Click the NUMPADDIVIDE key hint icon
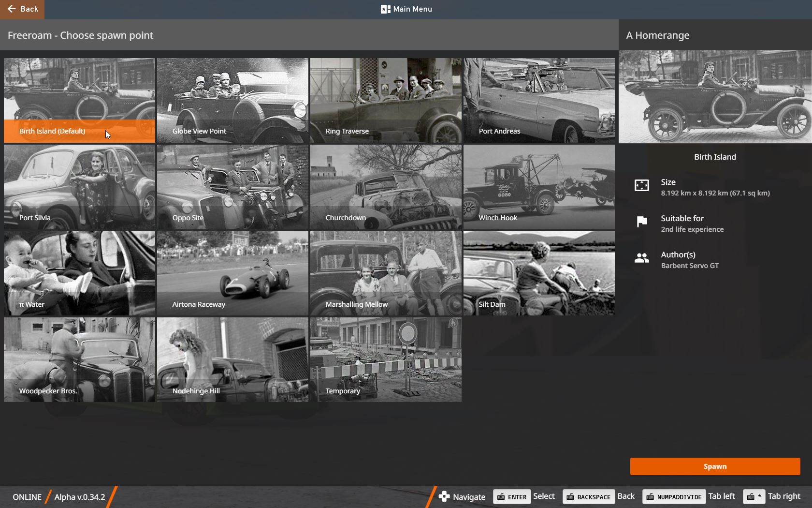Screen dimensions: 812x508 [674, 496]
